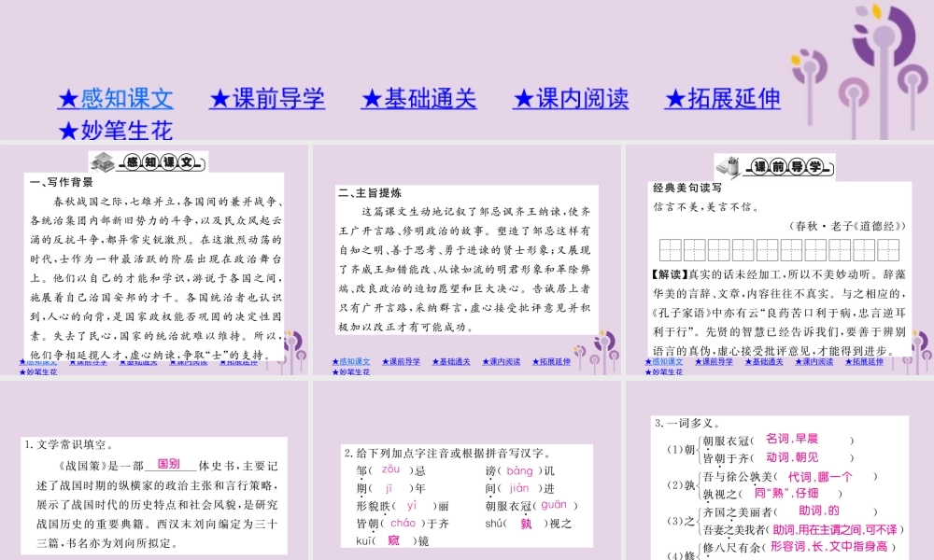Select the pink character answer 孰

pyautogui.click(x=526, y=523)
